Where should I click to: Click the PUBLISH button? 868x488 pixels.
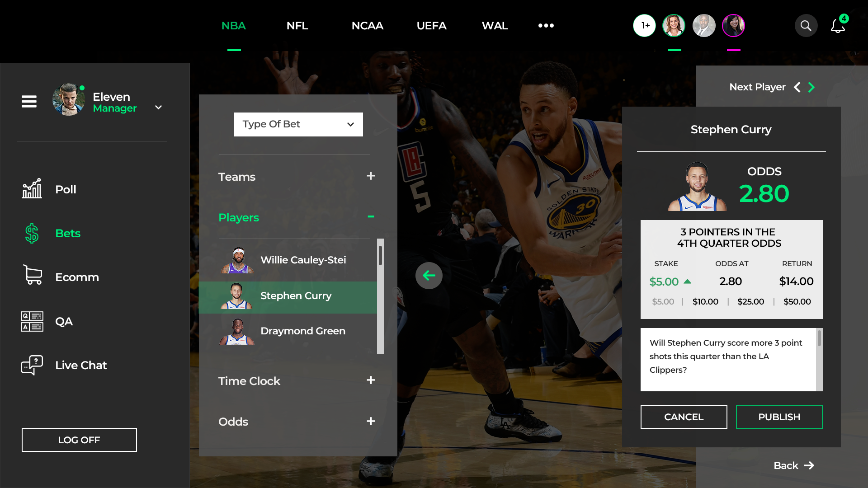(x=779, y=417)
